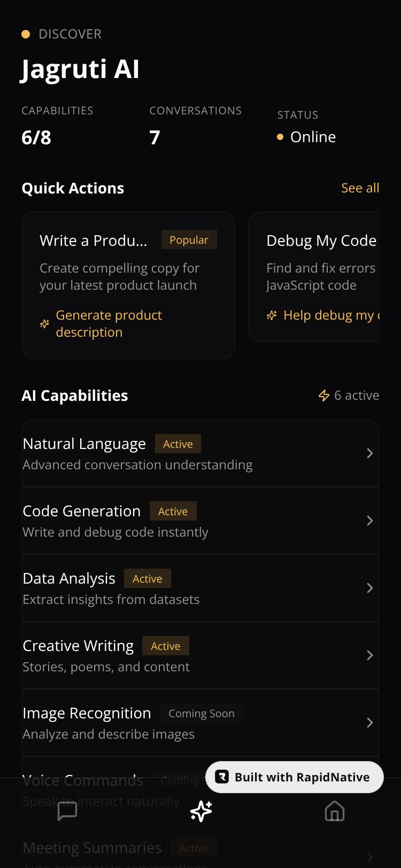Select Generate product description prompt
Viewport: 401px width, 868px height.
point(109,324)
